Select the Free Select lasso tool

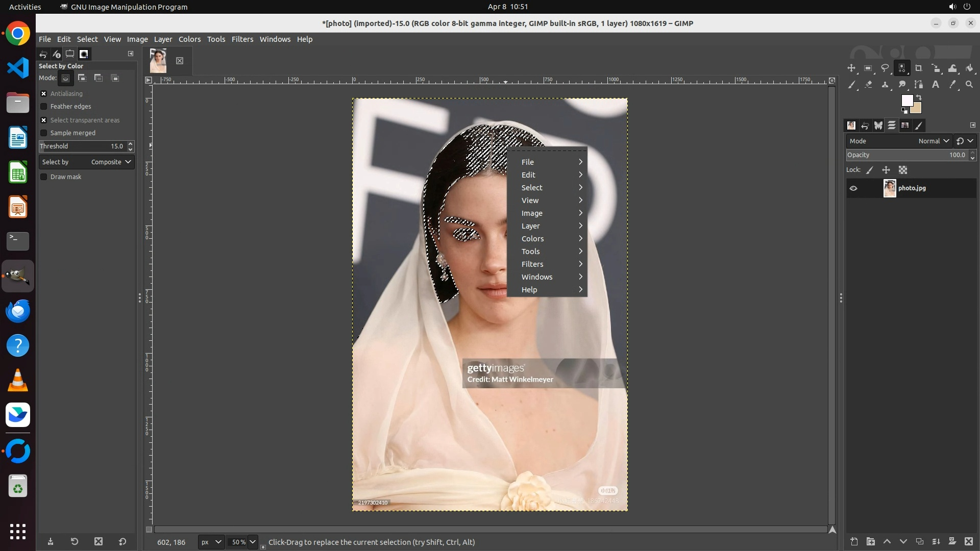pyautogui.click(x=885, y=68)
